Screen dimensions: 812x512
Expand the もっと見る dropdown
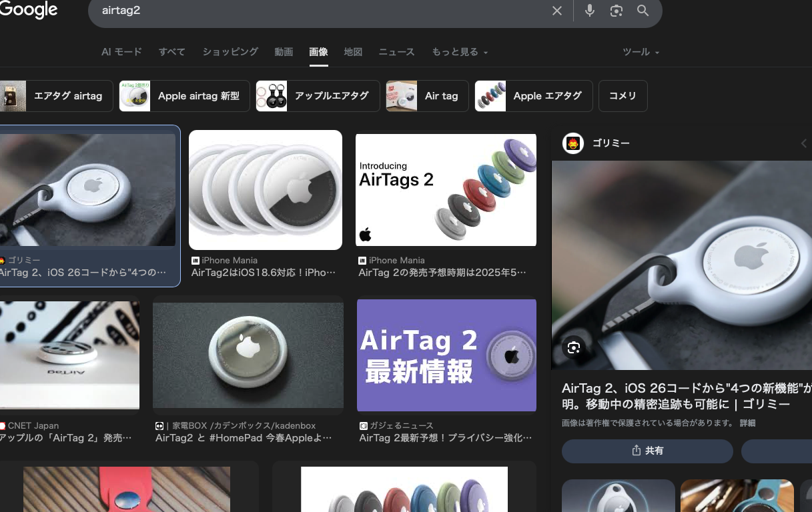[x=460, y=52]
